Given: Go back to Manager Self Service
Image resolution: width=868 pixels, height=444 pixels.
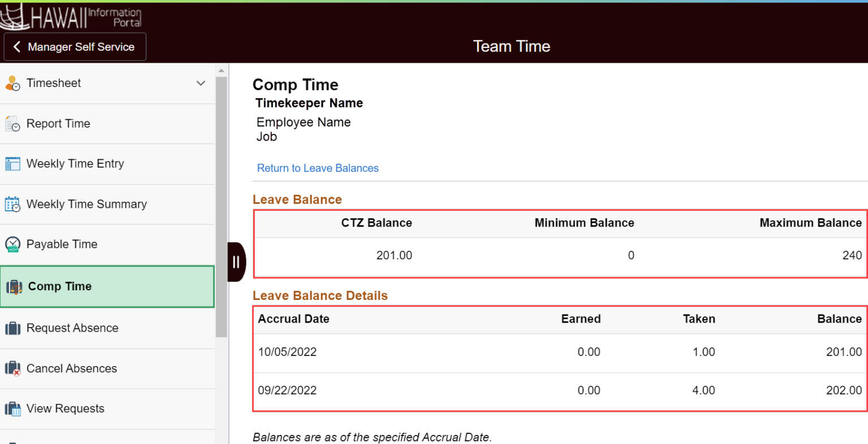Looking at the screenshot, I should point(74,46).
